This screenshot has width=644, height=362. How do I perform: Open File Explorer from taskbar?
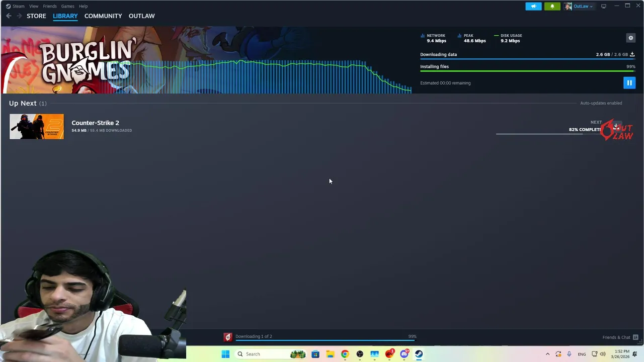click(330, 354)
